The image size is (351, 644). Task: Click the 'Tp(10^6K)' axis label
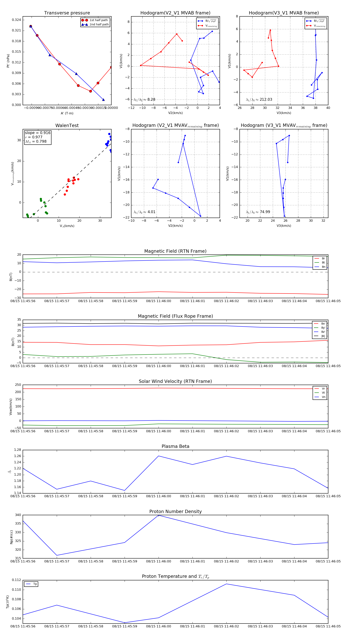pyautogui.click(x=8, y=602)
